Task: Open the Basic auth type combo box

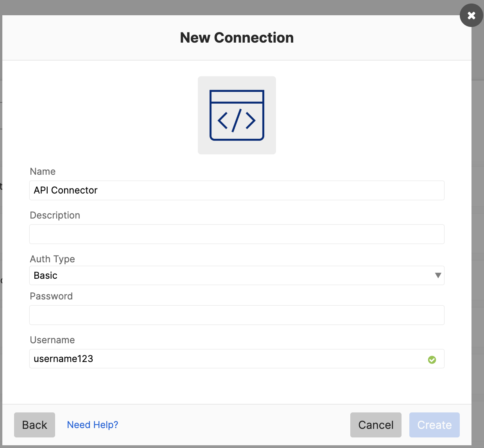Action: coord(231,276)
